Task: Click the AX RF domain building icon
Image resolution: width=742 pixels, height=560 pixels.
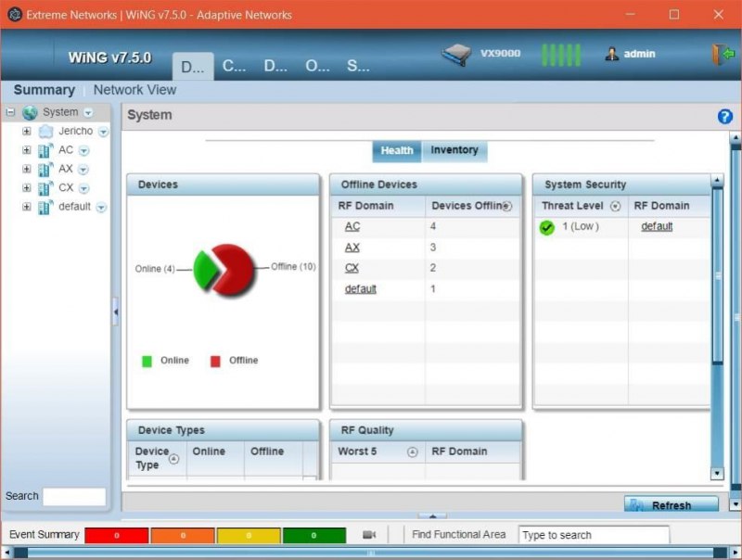Action: click(45, 170)
